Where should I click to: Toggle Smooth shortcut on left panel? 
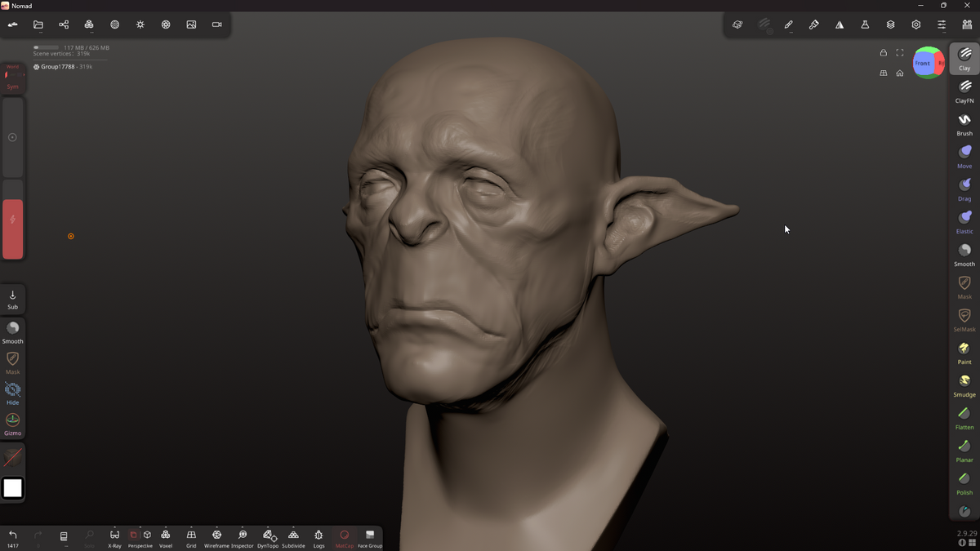click(x=13, y=332)
